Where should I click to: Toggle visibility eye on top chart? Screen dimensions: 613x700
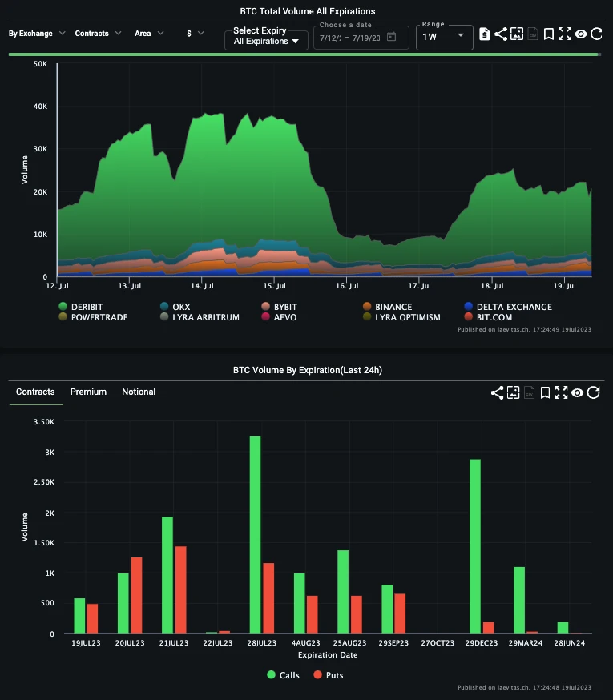click(580, 34)
